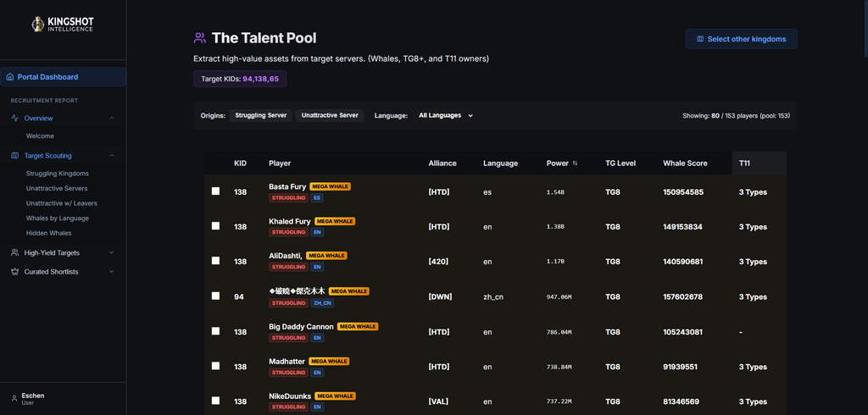Open Hidden Whales page
The image size is (868, 415).
(48, 233)
